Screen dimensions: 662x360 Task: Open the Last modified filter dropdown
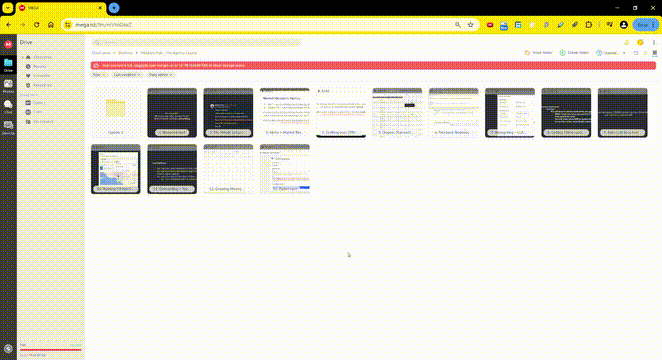pyautogui.click(x=127, y=75)
